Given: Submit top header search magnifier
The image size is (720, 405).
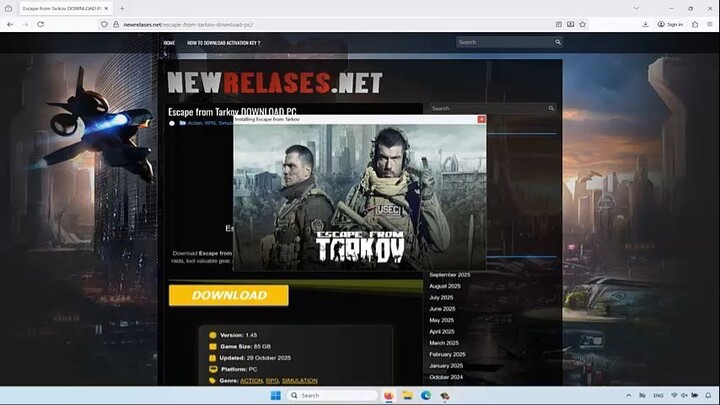Looking at the screenshot, I should [x=558, y=42].
